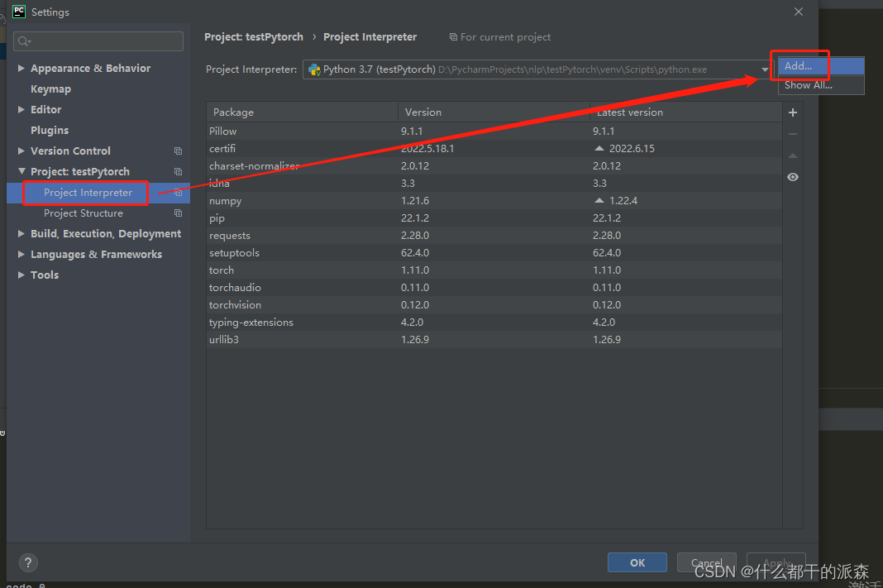Click Apply button

coord(776,562)
